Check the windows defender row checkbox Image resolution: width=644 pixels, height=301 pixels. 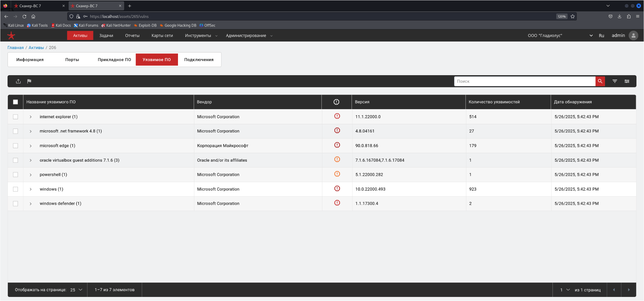[15, 203]
